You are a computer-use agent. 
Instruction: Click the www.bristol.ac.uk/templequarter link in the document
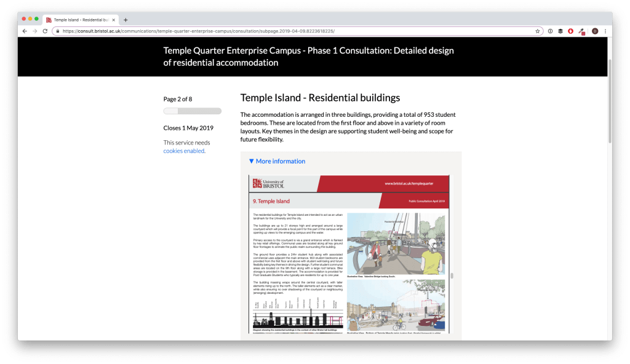tap(409, 184)
